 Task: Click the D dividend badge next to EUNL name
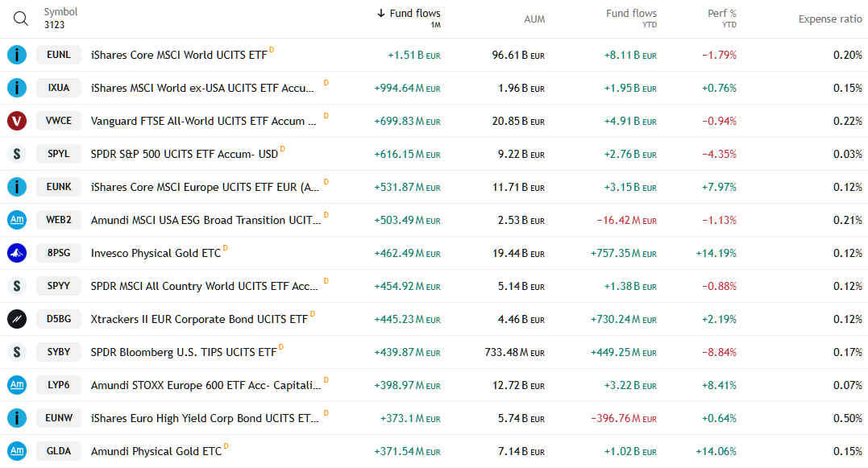tap(272, 51)
